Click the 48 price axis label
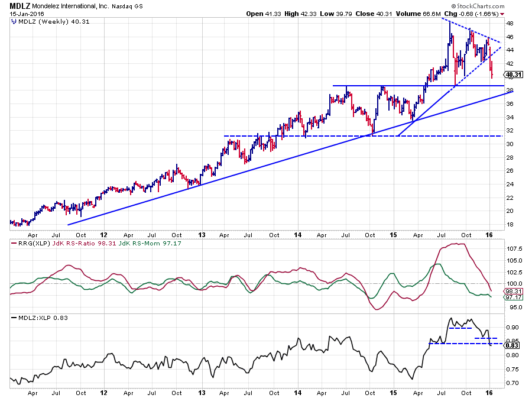The height and width of the screenshot is (398, 532). click(510, 24)
